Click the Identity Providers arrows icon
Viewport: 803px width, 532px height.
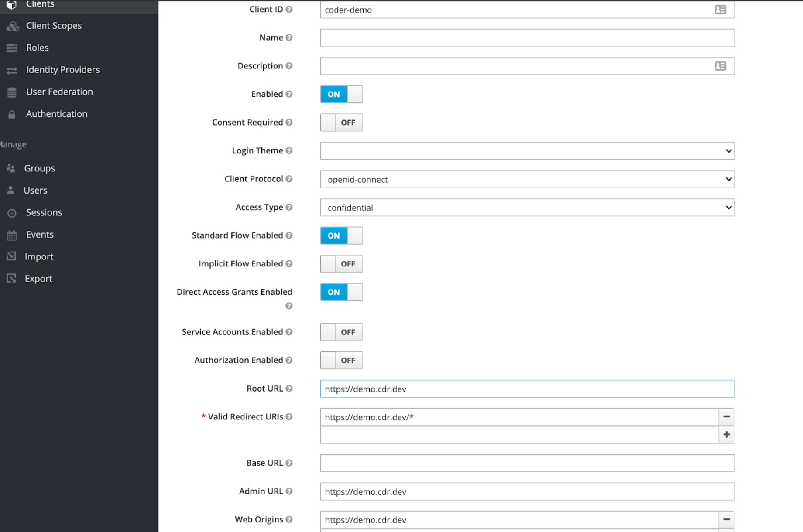12,70
